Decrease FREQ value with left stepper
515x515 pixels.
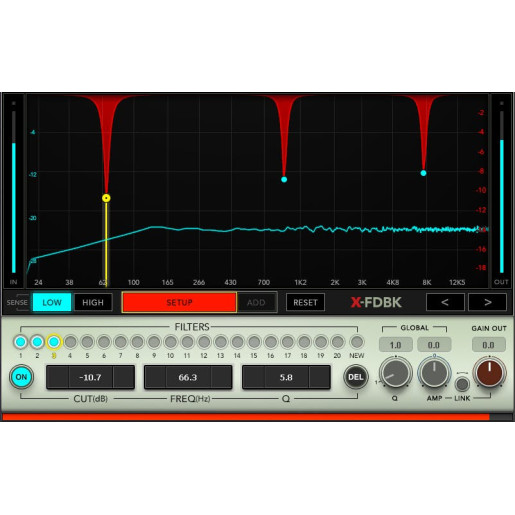[155, 377]
